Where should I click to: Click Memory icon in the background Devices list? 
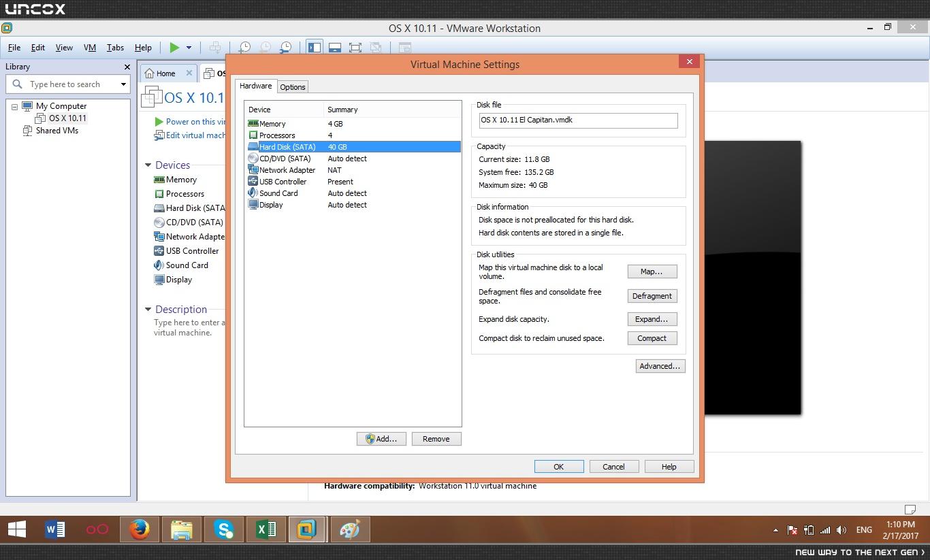pyautogui.click(x=159, y=180)
